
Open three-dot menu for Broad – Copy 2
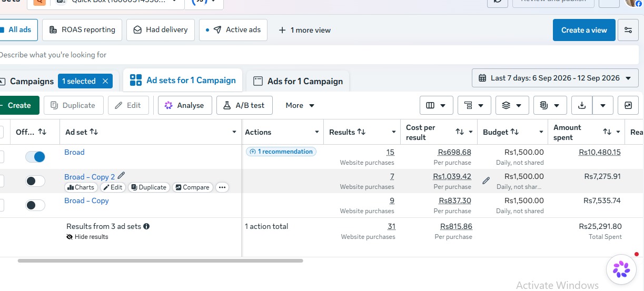(222, 187)
